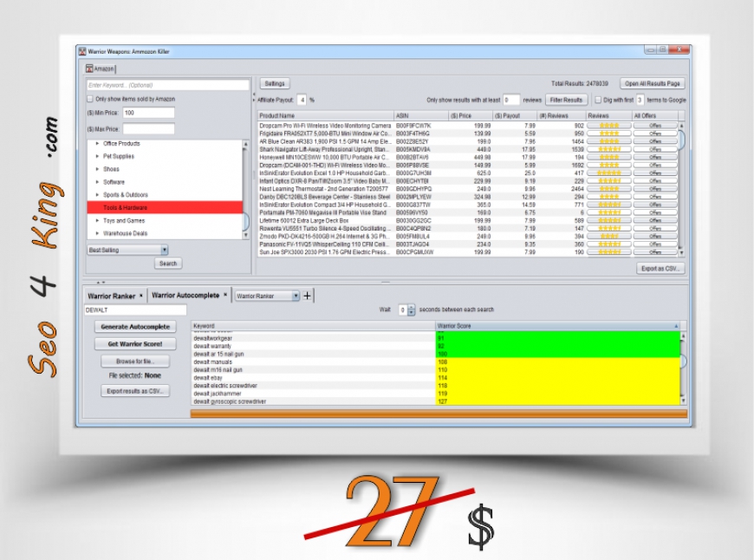Switch to the Warrior Ranker tab
The image size is (754, 560).
click(x=112, y=296)
